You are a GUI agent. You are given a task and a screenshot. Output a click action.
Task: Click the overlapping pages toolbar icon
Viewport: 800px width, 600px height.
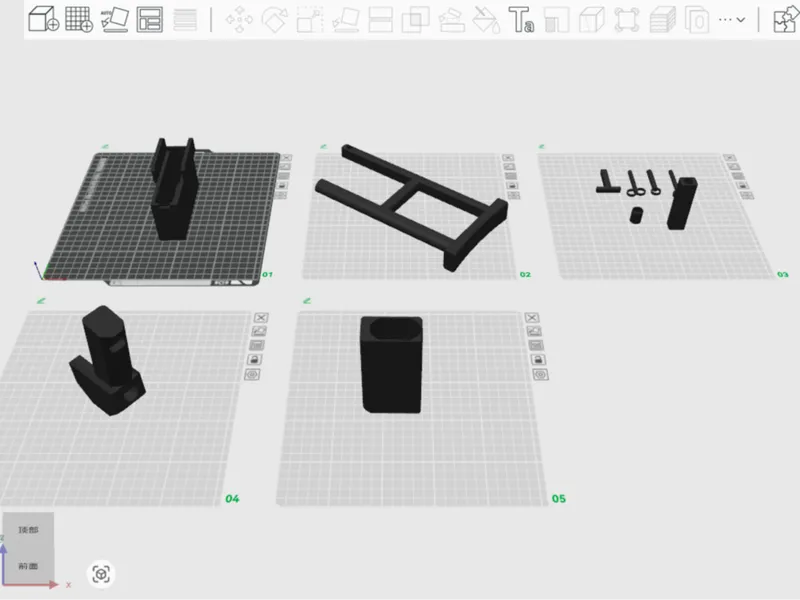696,19
